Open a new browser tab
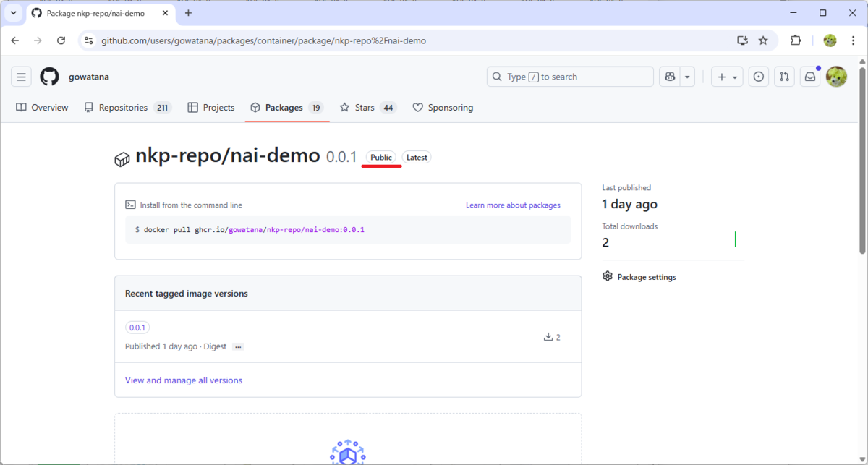 tap(188, 13)
